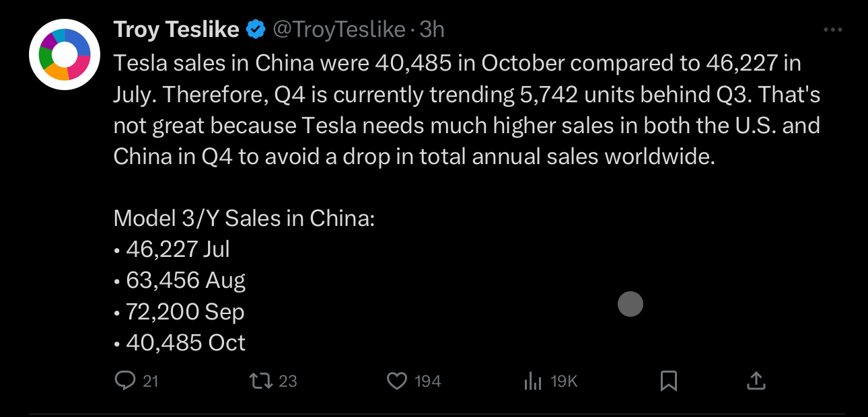
Task: Click the 3h timestamp
Action: pyautogui.click(x=432, y=30)
